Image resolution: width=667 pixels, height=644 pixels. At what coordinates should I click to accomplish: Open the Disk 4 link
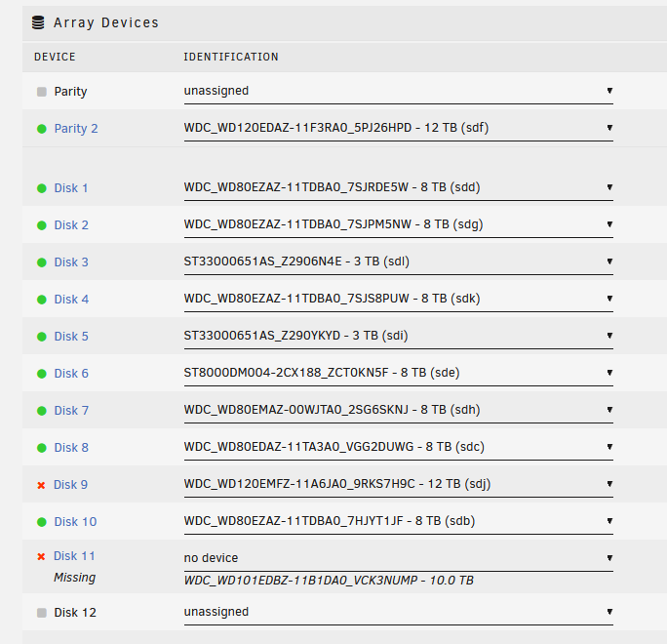point(71,300)
